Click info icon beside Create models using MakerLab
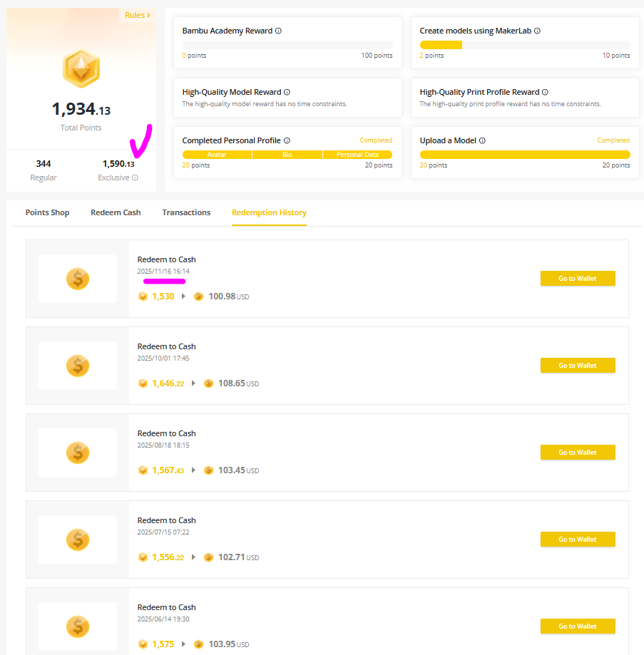The width and height of the screenshot is (644, 655). click(x=537, y=31)
